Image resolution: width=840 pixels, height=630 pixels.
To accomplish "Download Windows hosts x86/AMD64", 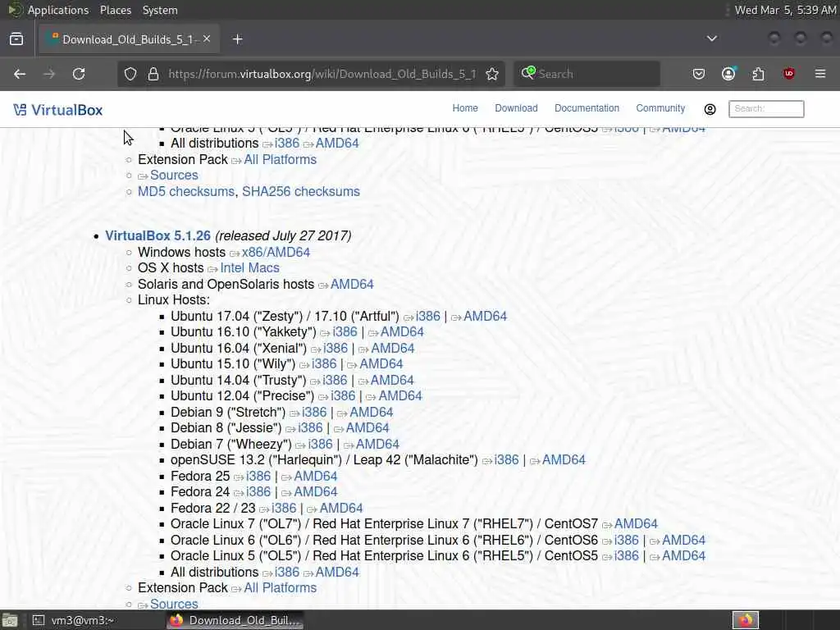I will (x=276, y=253).
